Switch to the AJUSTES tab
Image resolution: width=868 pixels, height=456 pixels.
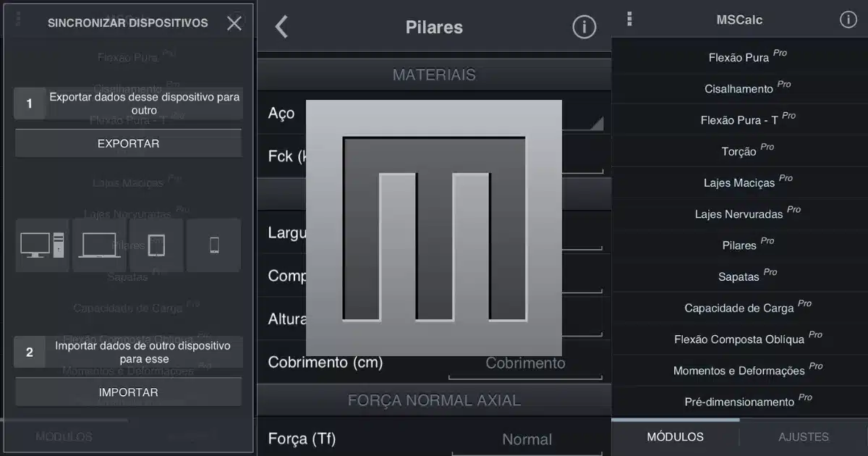(804, 437)
